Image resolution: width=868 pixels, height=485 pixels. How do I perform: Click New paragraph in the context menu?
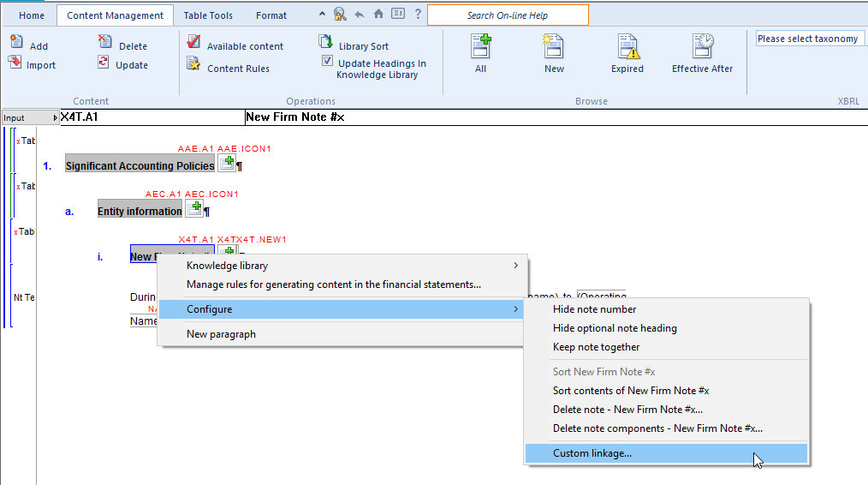(221, 334)
